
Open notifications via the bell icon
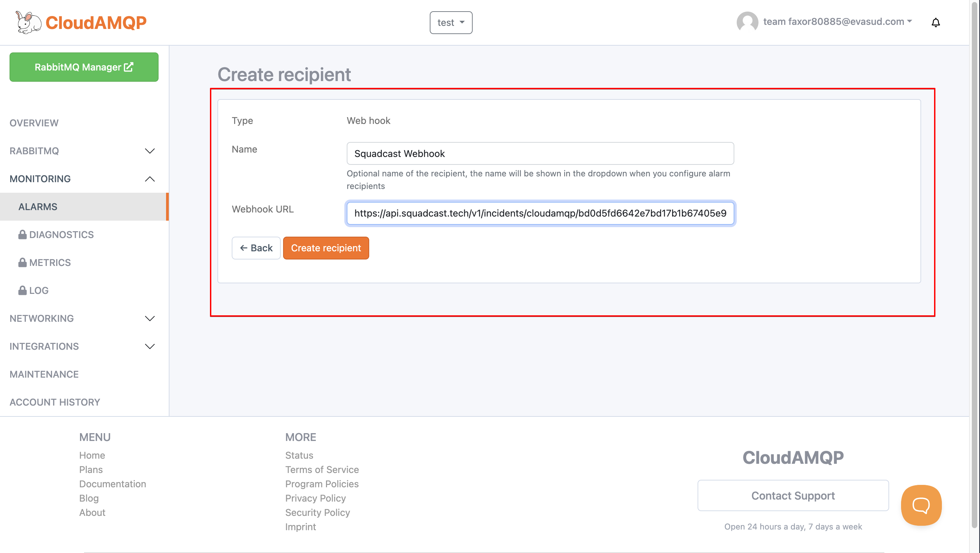[936, 22]
